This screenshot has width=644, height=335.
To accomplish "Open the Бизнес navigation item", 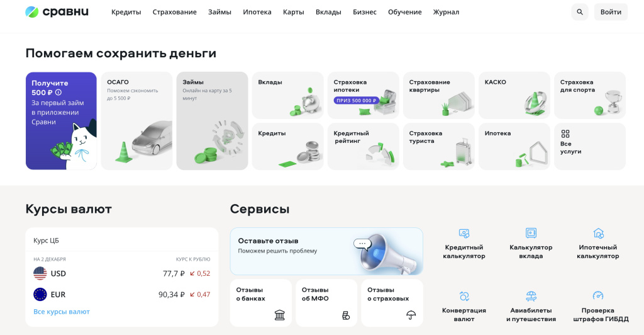I will 365,12.
